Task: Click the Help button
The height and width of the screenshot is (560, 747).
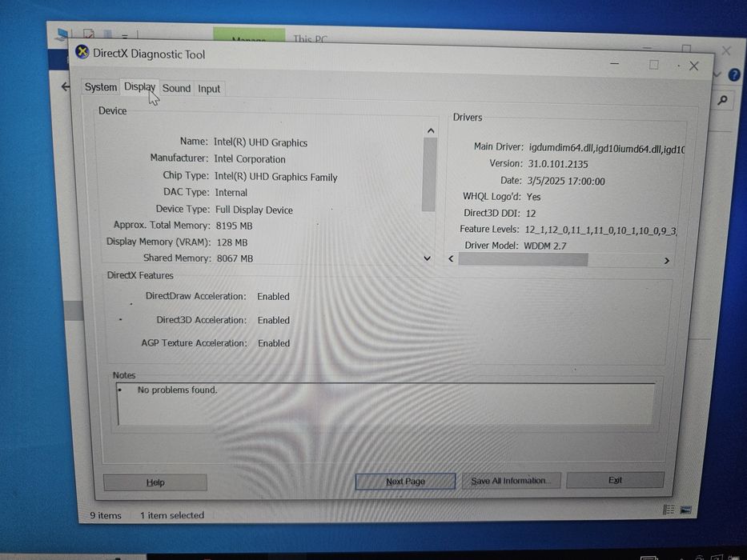Action: [x=155, y=482]
